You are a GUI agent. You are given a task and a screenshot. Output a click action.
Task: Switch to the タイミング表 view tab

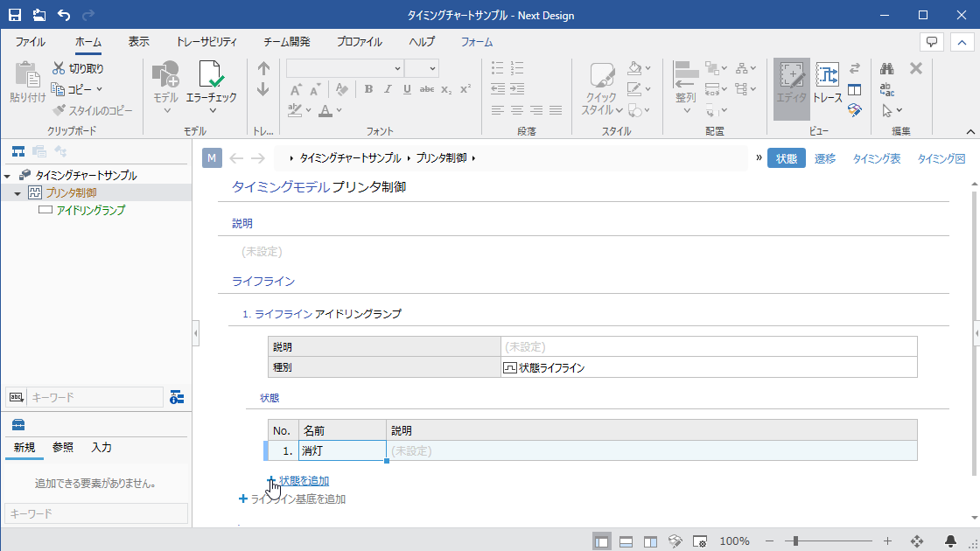[x=877, y=158]
